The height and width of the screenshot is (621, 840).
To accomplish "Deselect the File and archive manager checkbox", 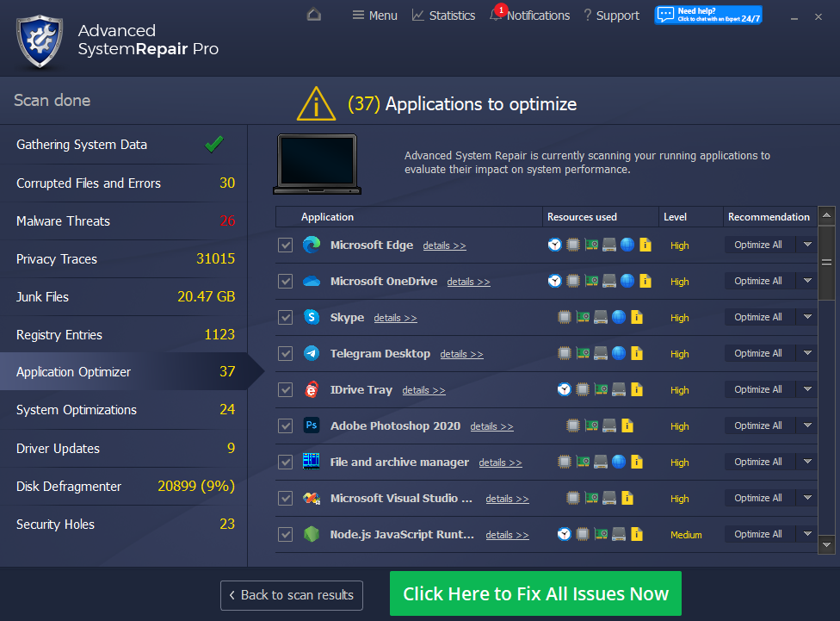I will [x=286, y=463].
